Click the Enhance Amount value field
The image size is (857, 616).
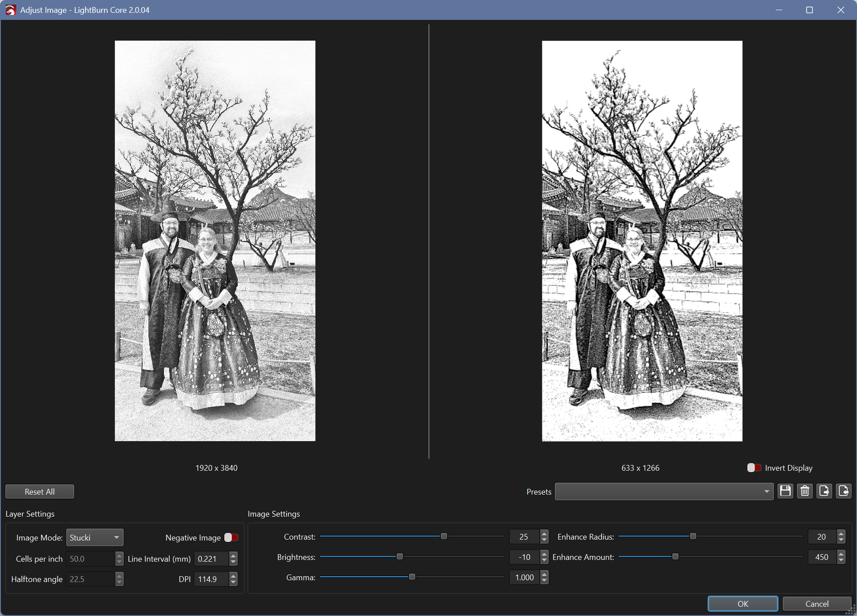[x=821, y=557]
